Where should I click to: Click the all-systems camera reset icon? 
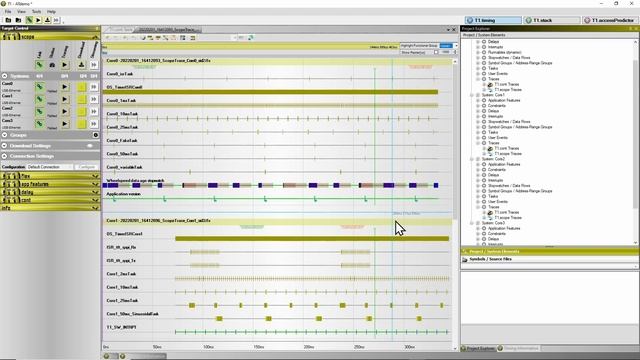point(52,65)
